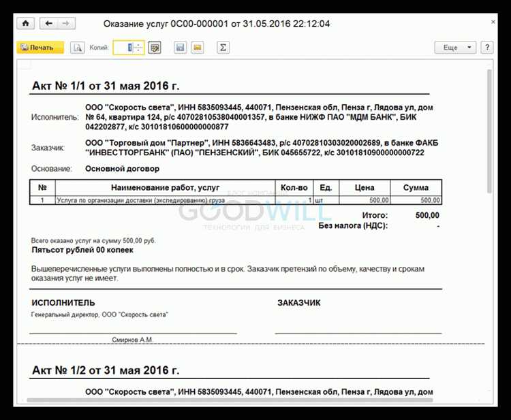This screenshot has height=420, width=511.
Task: Select the first act's ООО "Скорость света" executor details
Action: pyautogui.click(x=259, y=117)
